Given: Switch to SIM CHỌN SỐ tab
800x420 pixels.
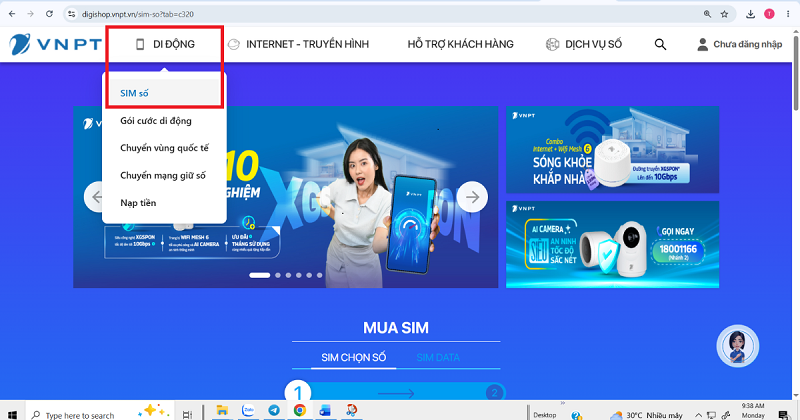Looking at the screenshot, I should pos(354,358).
